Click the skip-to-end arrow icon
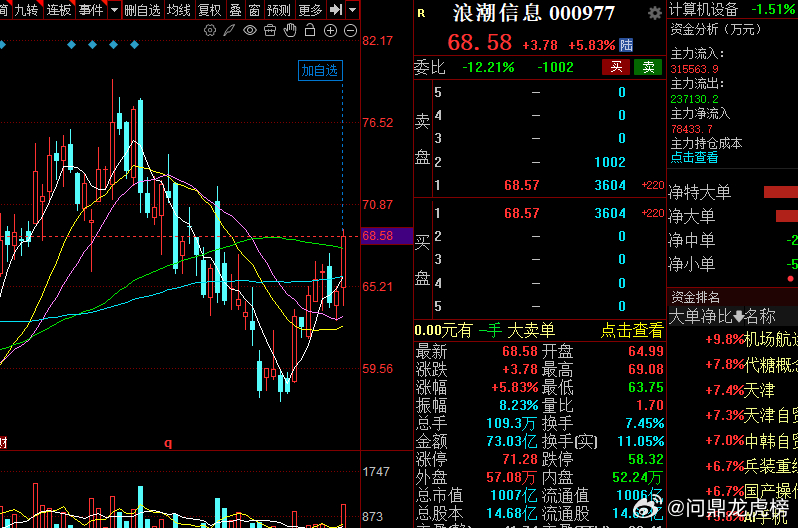Viewport: 798px width, 528px height. tap(336, 10)
